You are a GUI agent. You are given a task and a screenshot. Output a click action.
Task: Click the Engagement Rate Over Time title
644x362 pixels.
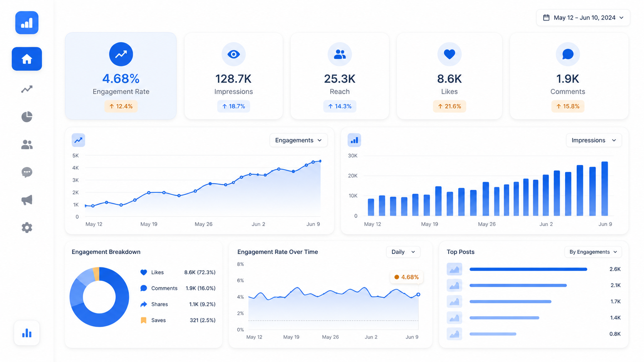278,252
